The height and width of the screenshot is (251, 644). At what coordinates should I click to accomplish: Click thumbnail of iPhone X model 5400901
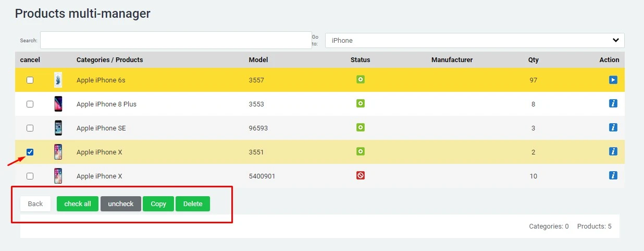pos(58,176)
